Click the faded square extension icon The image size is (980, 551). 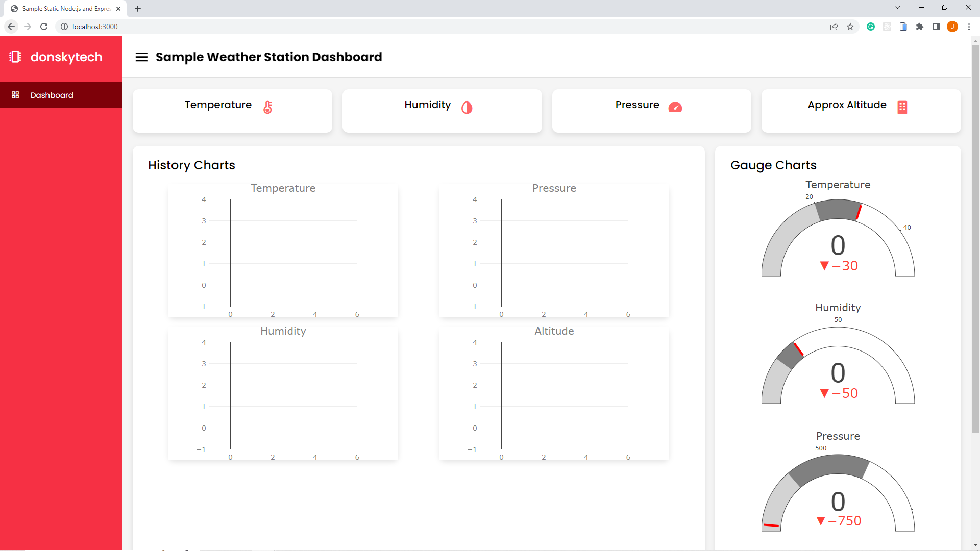coord(887,27)
